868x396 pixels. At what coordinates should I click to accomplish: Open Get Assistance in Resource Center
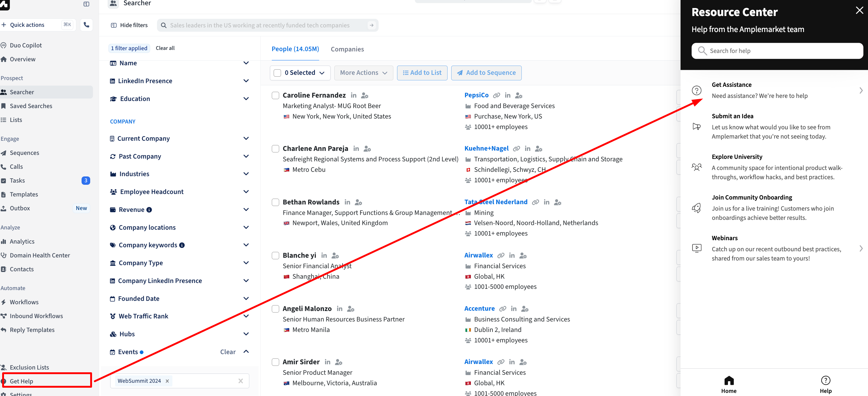777,90
